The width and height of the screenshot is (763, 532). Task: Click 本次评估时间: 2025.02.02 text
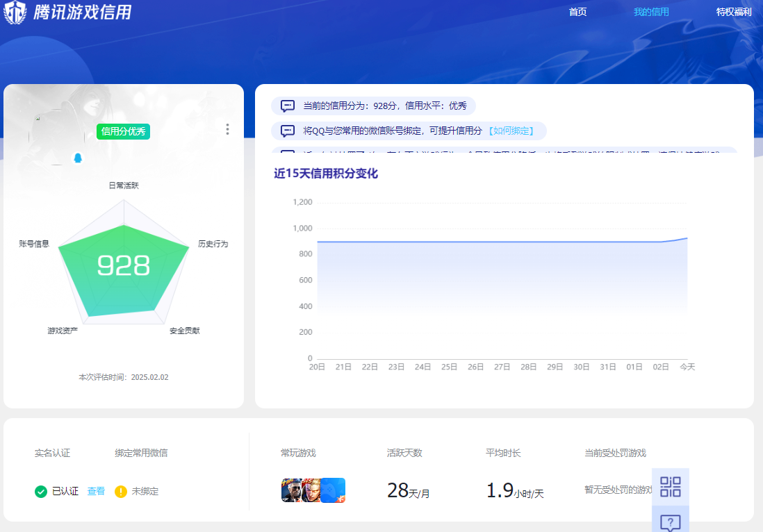coord(124,377)
